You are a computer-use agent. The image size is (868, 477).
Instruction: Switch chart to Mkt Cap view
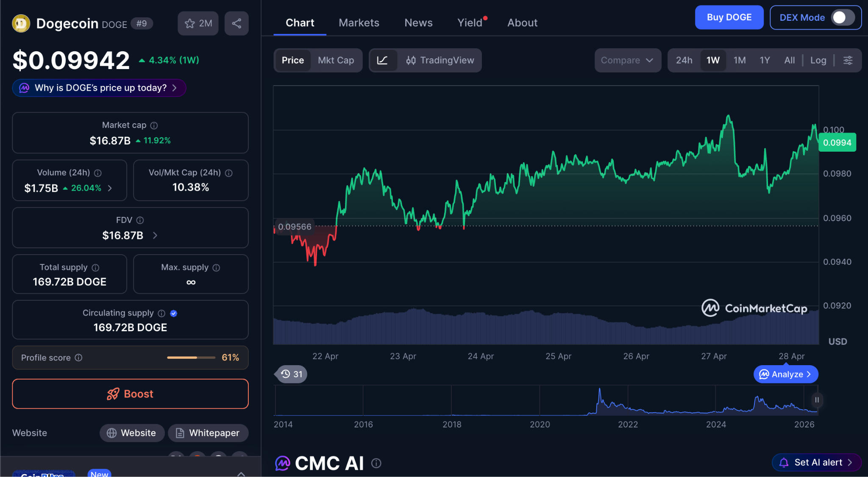(x=336, y=60)
